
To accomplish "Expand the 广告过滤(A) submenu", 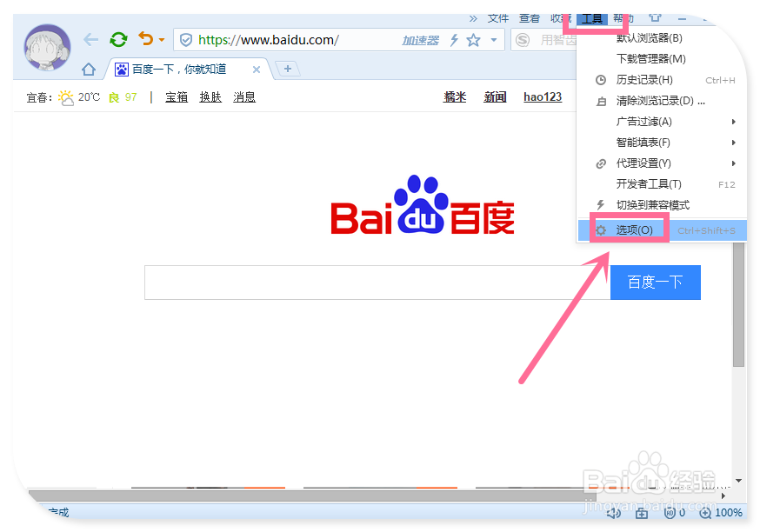I will [661, 122].
